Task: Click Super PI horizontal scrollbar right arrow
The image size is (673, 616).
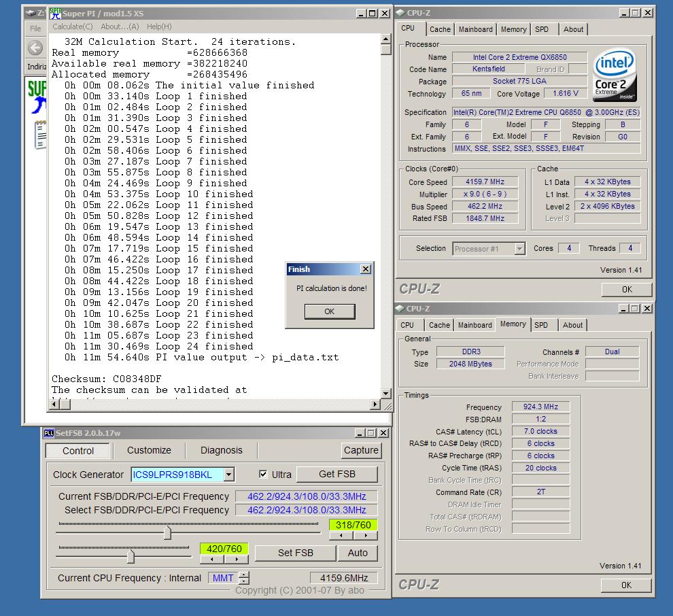Action: click(x=375, y=404)
